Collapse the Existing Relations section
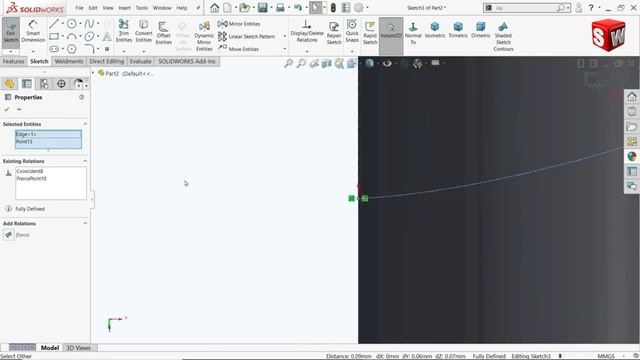This screenshot has height=360, width=640. point(85,161)
